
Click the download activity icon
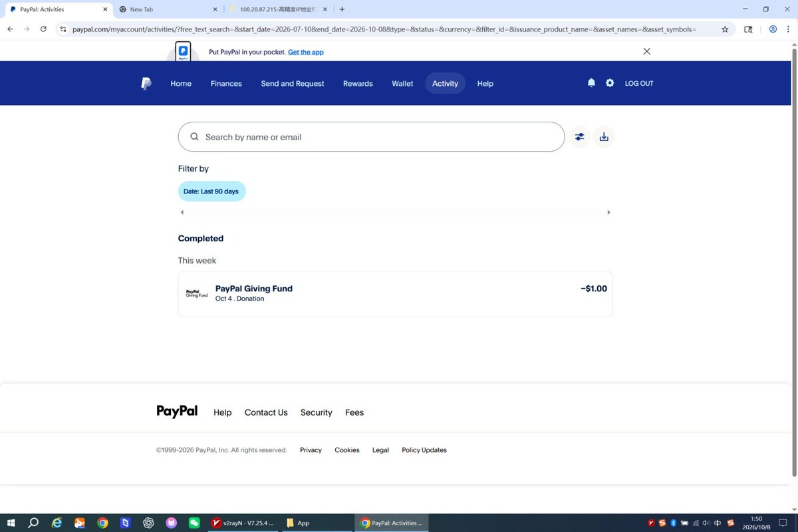604,136
